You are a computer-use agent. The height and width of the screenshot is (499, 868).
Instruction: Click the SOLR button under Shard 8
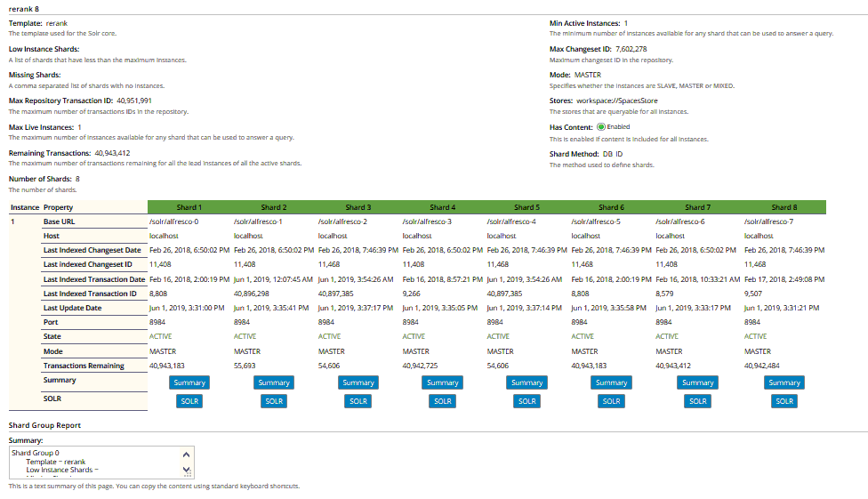pos(784,401)
